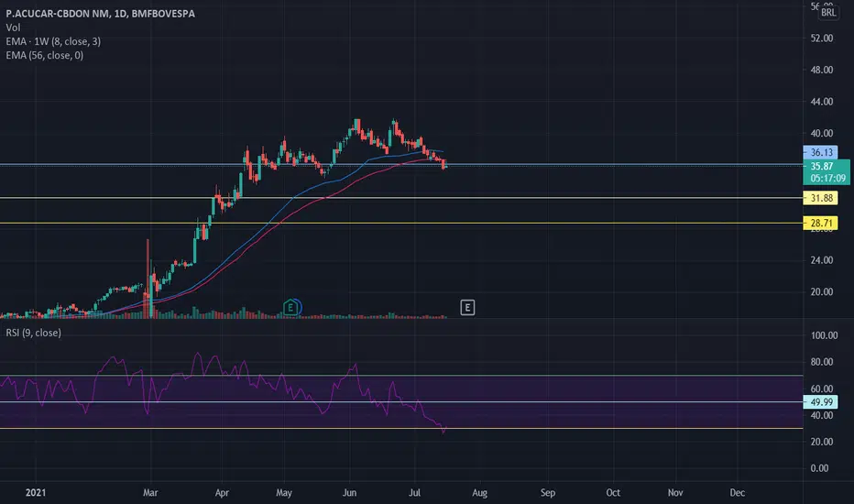Screen dimensions: 854x504
Task: Click the 0.00 RSI scale value
Action: click(x=820, y=468)
